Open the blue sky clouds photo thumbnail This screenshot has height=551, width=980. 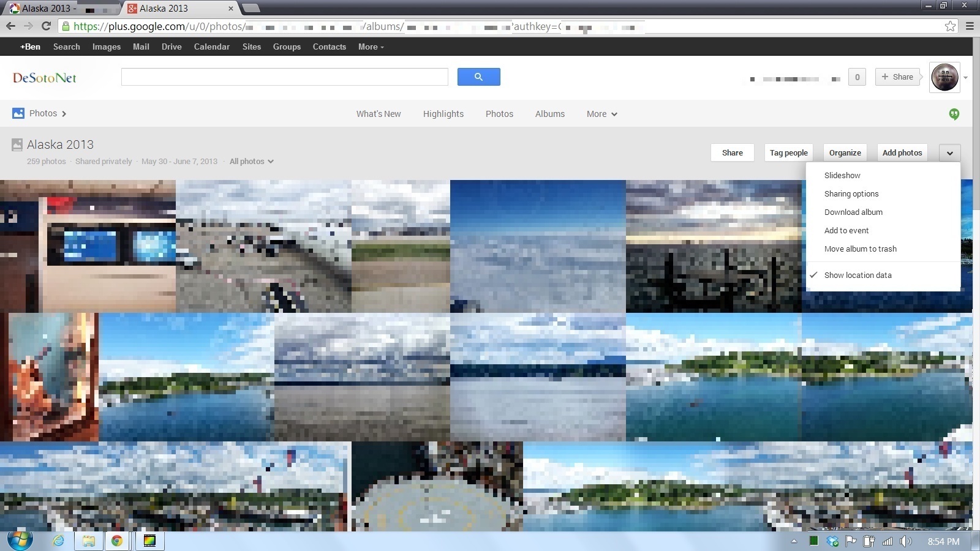538,246
